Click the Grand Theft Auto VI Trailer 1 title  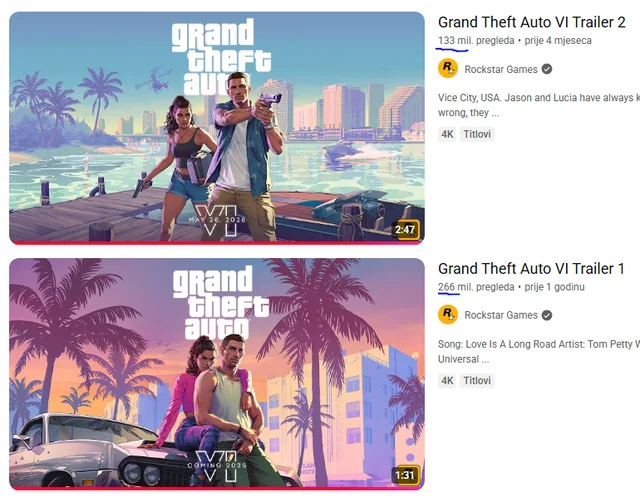[531, 269]
